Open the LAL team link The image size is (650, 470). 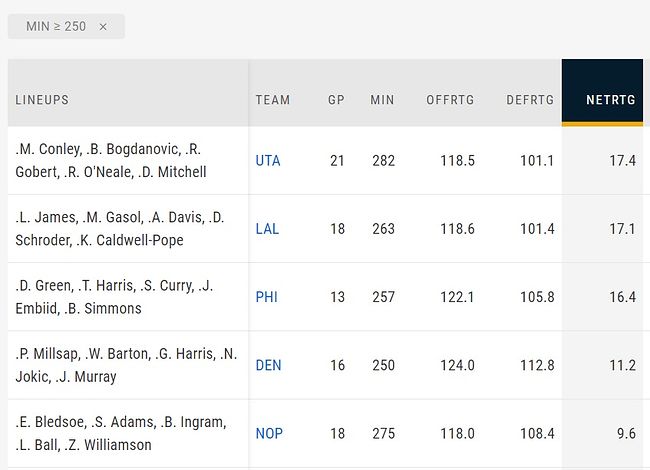[267, 229]
